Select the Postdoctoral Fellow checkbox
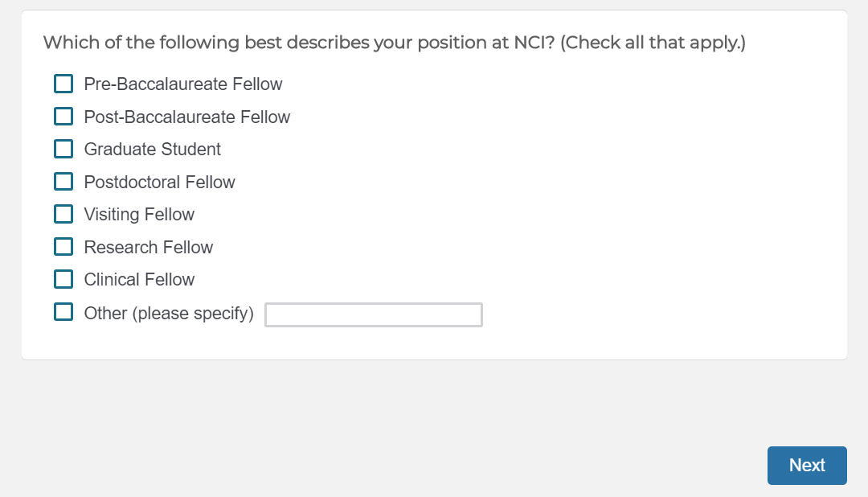Image resolution: width=868 pixels, height=497 pixels. coord(63,182)
